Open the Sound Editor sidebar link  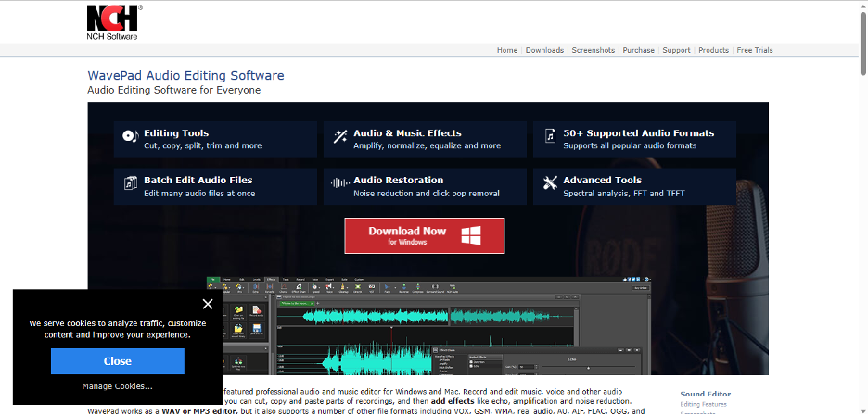[705, 394]
